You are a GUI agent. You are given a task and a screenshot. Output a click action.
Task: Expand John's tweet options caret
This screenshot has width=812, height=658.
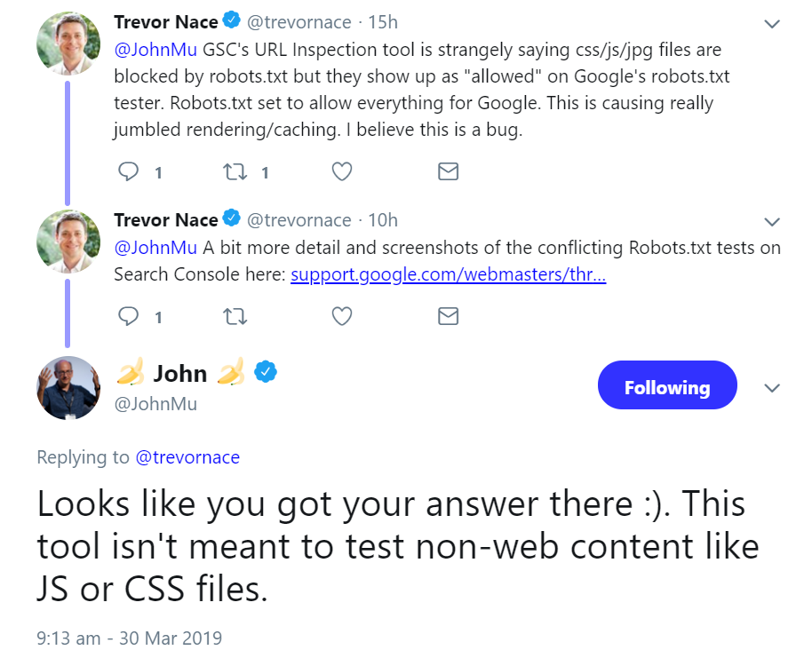[772, 388]
